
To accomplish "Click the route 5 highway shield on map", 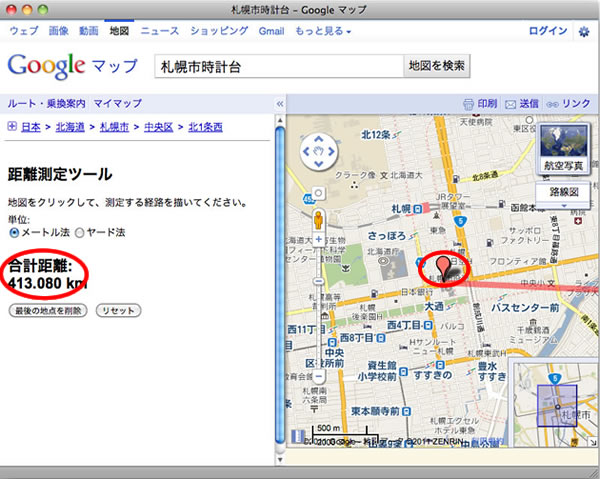I will pyautogui.click(x=460, y=221).
